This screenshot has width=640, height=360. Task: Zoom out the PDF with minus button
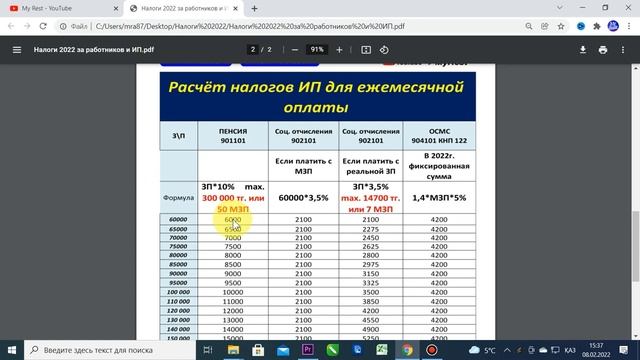[x=295, y=50]
